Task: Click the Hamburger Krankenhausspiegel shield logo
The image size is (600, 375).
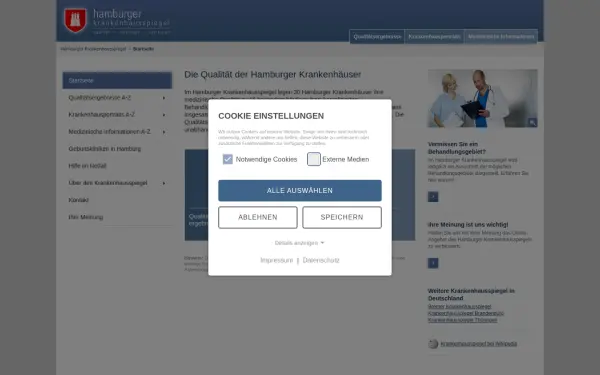Action: [75, 20]
